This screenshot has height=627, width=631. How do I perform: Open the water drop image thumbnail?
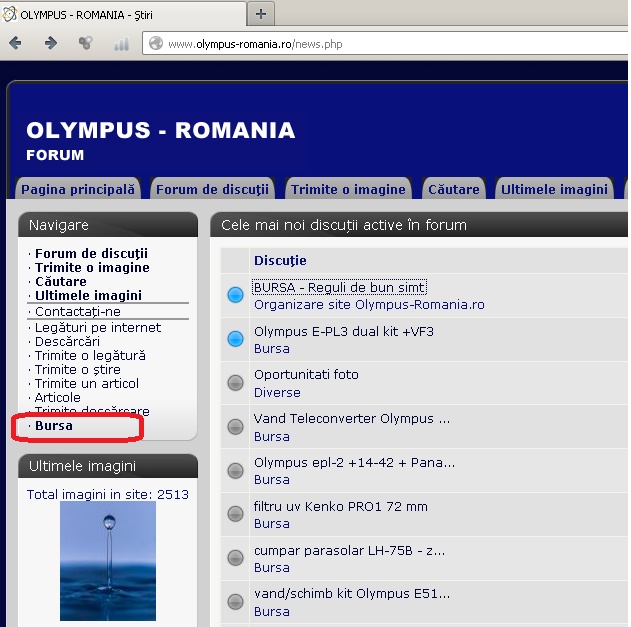click(108, 561)
